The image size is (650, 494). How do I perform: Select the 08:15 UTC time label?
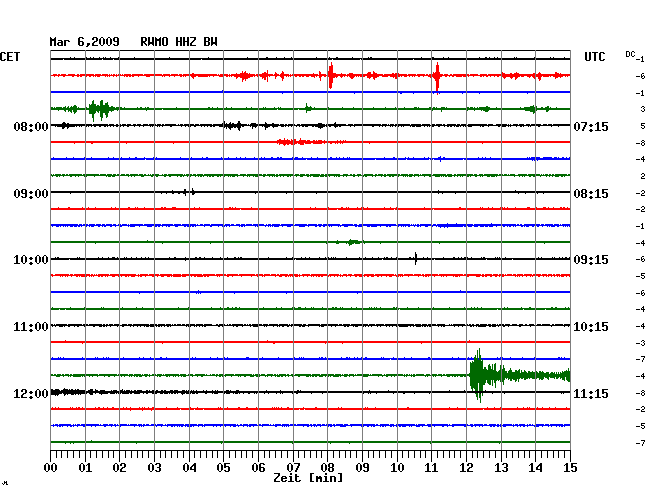point(591,194)
